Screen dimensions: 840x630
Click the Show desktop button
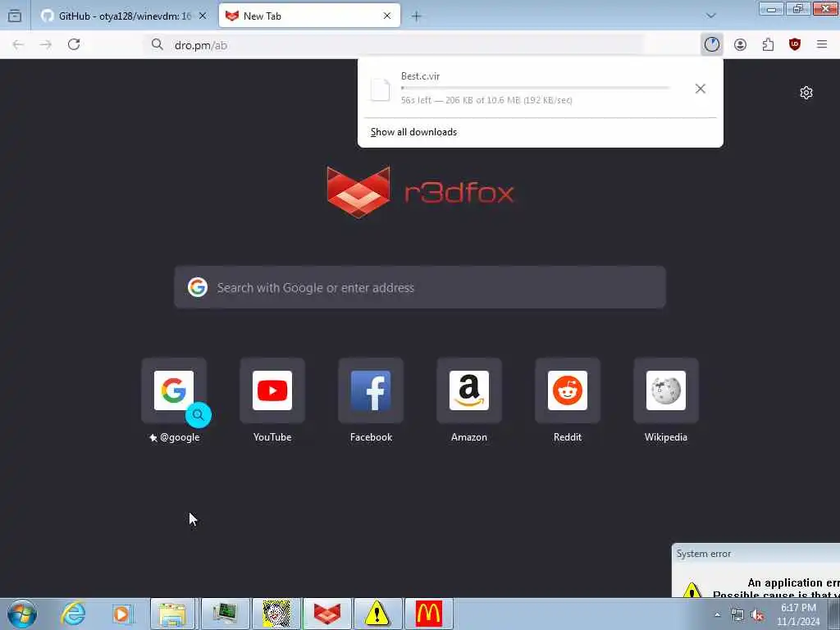tap(834, 614)
